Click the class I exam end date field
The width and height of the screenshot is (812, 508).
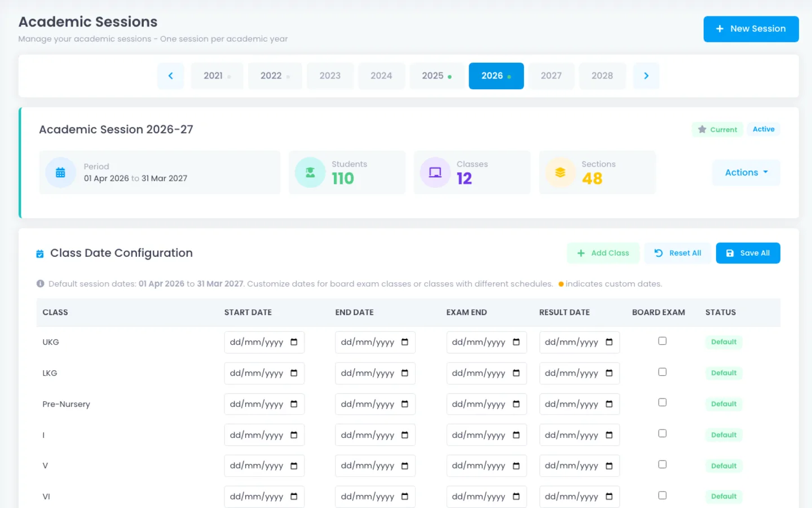coord(487,435)
